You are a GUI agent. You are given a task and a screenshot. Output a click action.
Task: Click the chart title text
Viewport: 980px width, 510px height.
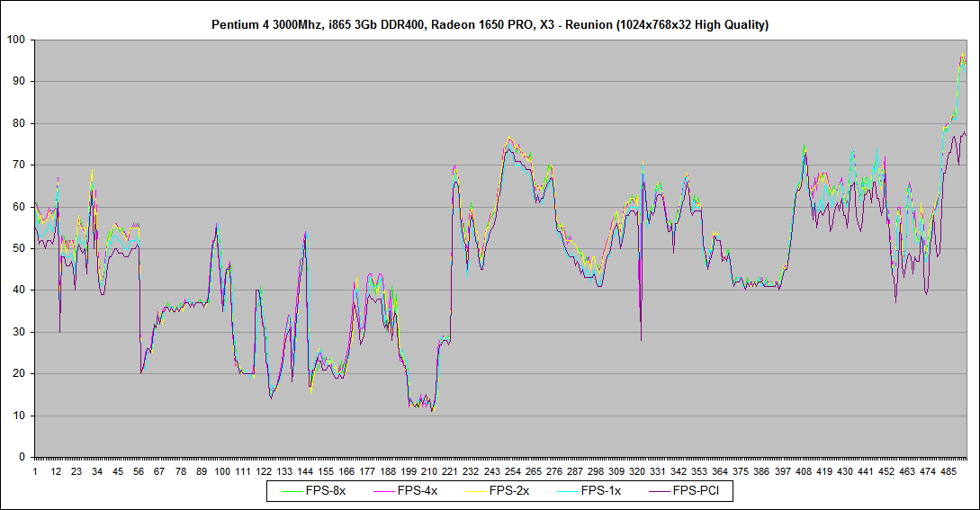point(490,25)
